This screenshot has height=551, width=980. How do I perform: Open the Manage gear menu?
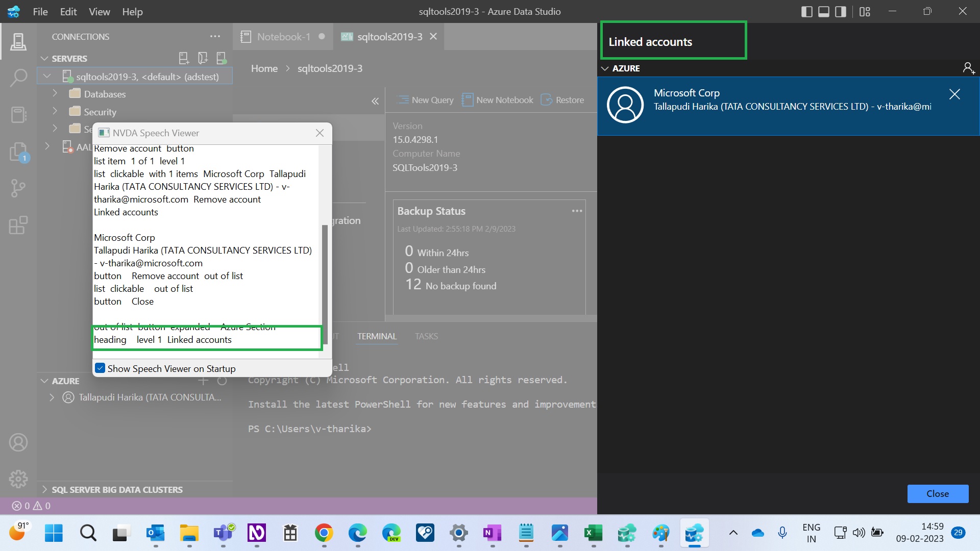click(x=18, y=479)
